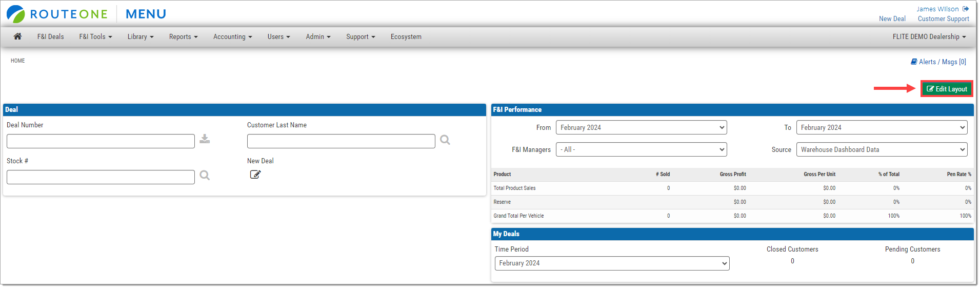
Task: Click the '% of Total' column header
Action: pos(889,174)
